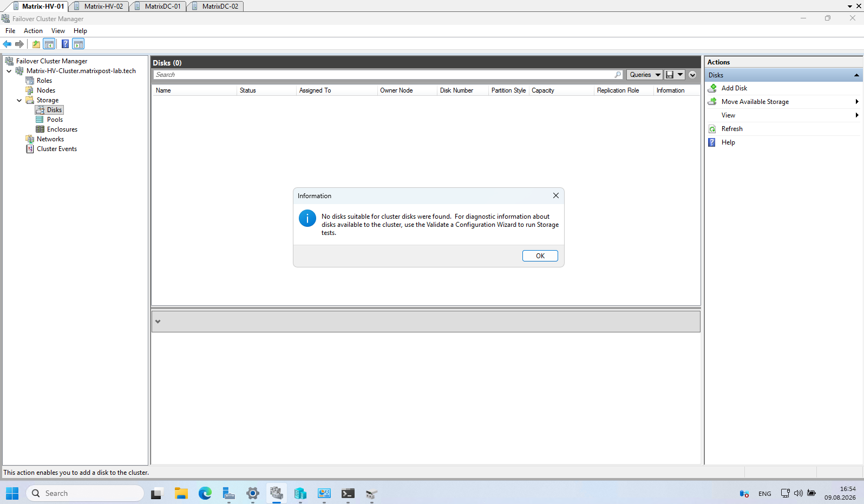Go forward using the gray Forward arrow
The width and height of the screenshot is (864, 504).
point(19,44)
